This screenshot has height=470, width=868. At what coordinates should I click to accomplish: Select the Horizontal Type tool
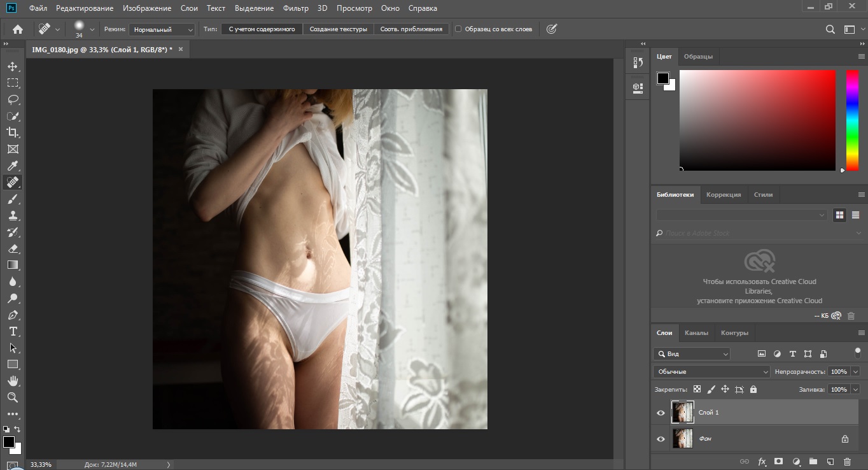pos(13,331)
